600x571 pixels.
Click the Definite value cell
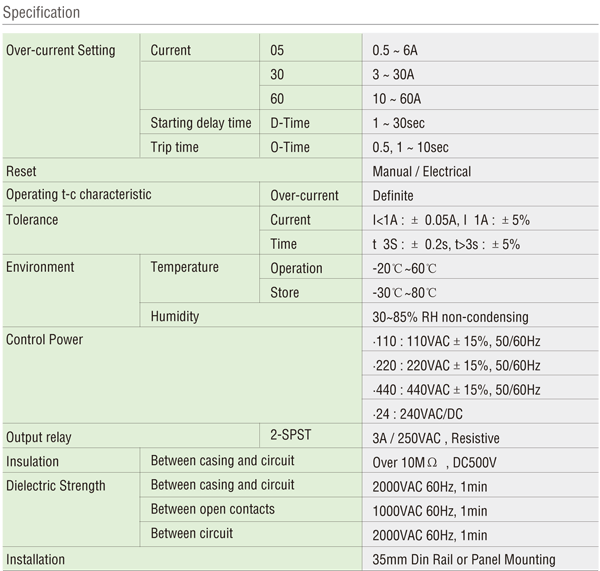(392, 196)
